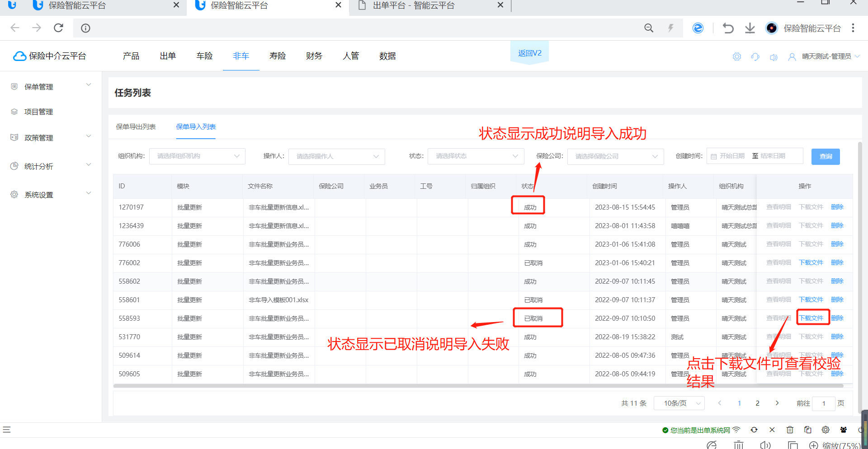Open the 晴天测试-管理员 user dropdown
The width and height of the screenshot is (868, 449).
[830, 56]
